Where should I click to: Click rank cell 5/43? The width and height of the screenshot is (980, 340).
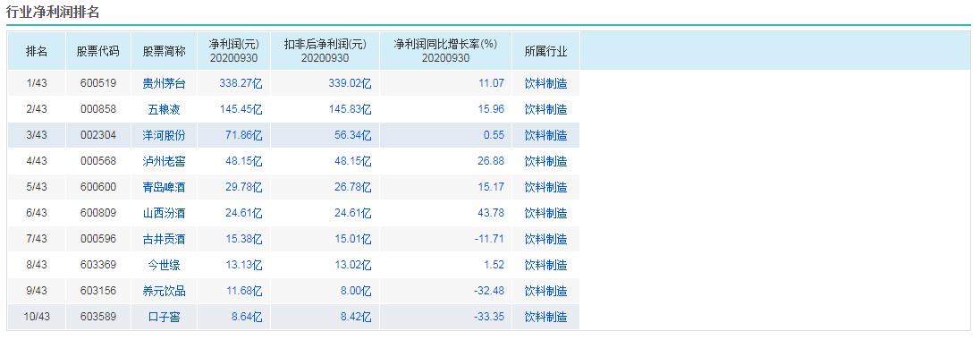(37, 187)
